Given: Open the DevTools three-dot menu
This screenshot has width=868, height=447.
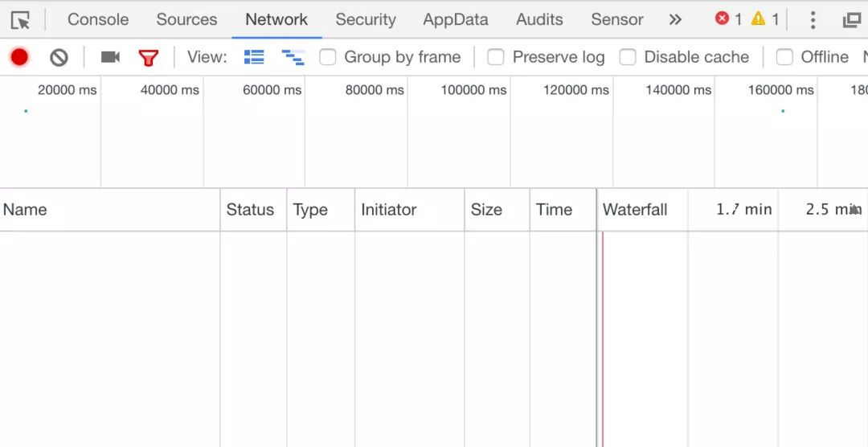Looking at the screenshot, I should (813, 20).
